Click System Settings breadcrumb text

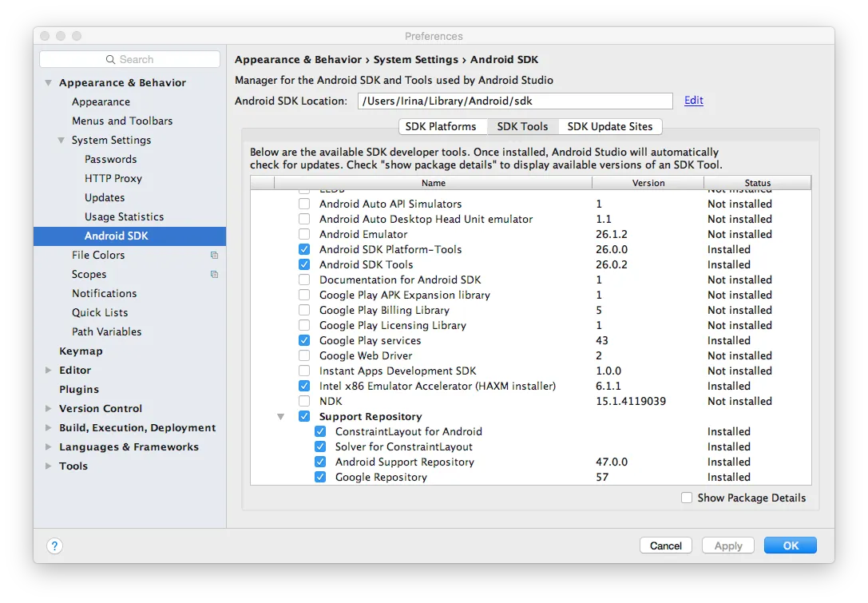tap(416, 59)
